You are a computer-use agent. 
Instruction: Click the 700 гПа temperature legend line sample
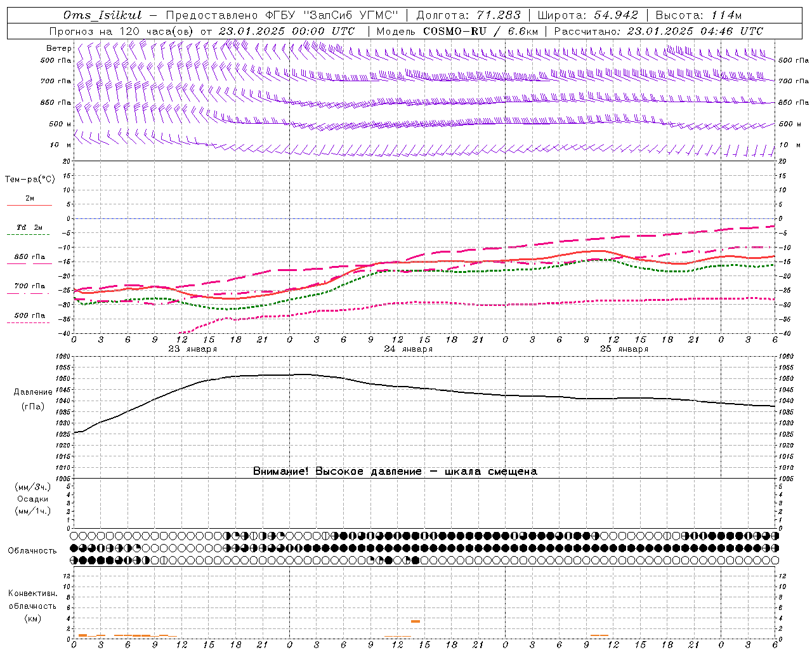point(29,293)
